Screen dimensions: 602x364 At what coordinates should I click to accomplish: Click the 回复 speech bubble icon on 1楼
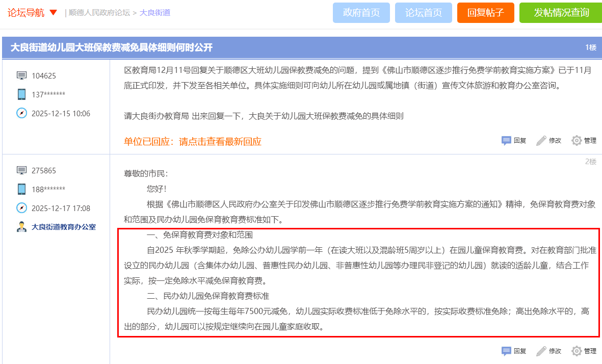point(506,141)
